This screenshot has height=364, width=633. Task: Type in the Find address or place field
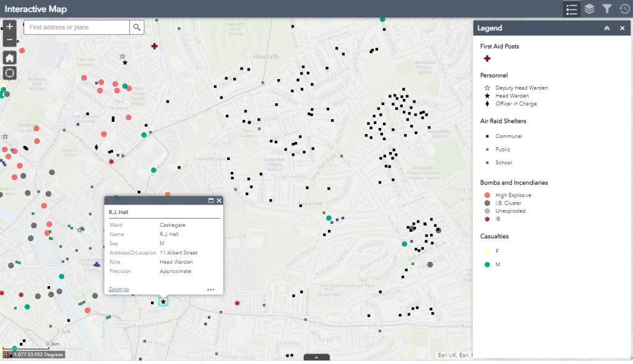(x=77, y=27)
